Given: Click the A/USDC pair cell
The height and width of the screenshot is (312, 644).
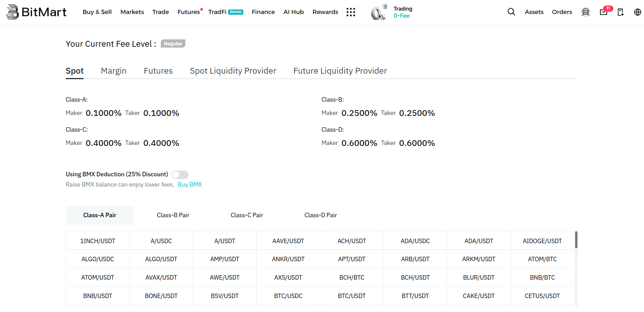Looking at the screenshot, I should tap(161, 241).
